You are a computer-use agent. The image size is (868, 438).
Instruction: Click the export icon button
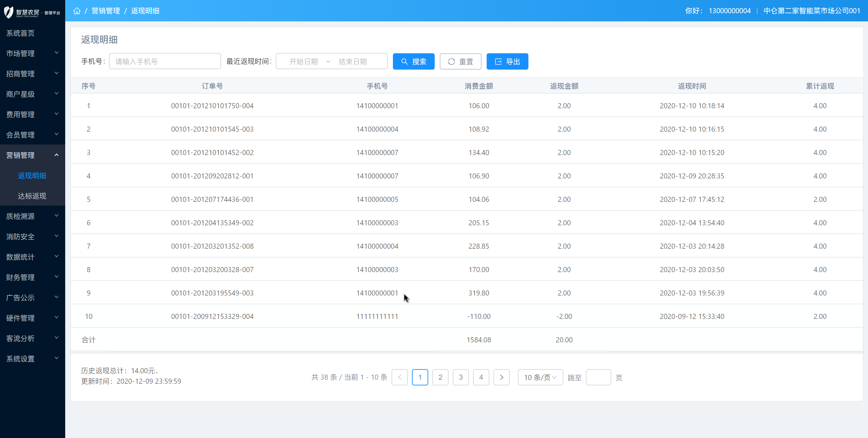click(507, 61)
